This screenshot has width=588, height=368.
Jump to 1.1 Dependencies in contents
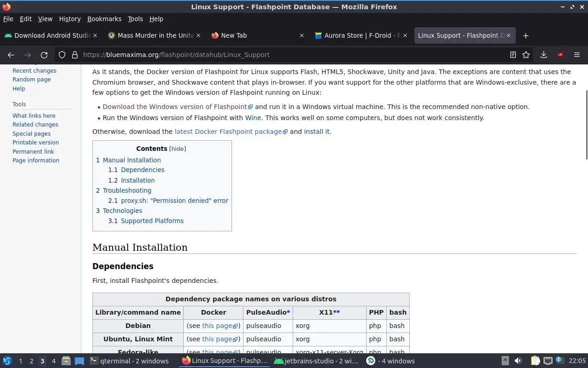point(136,170)
